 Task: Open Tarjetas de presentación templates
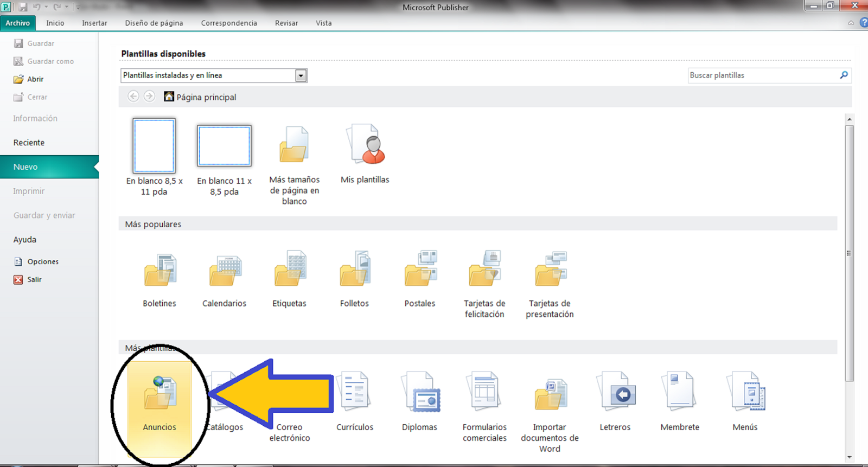pos(550,285)
